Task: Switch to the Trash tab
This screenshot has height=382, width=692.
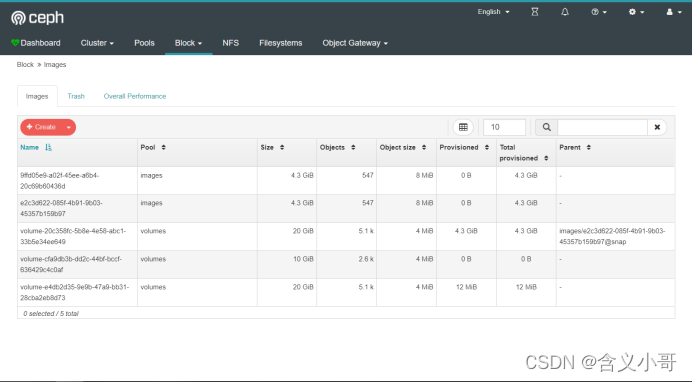Action: [76, 96]
